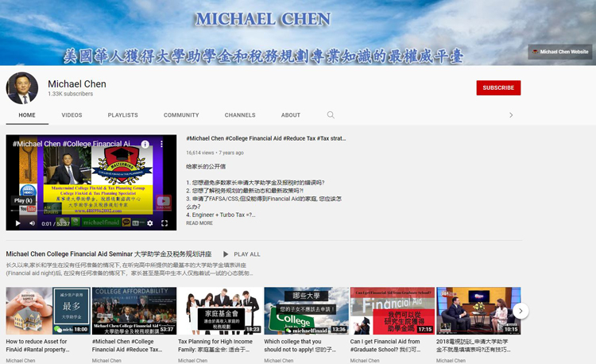Visit Michael Chen Website banner link
Image resolution: width=596 pixels, height=364 pixels.
560,52
